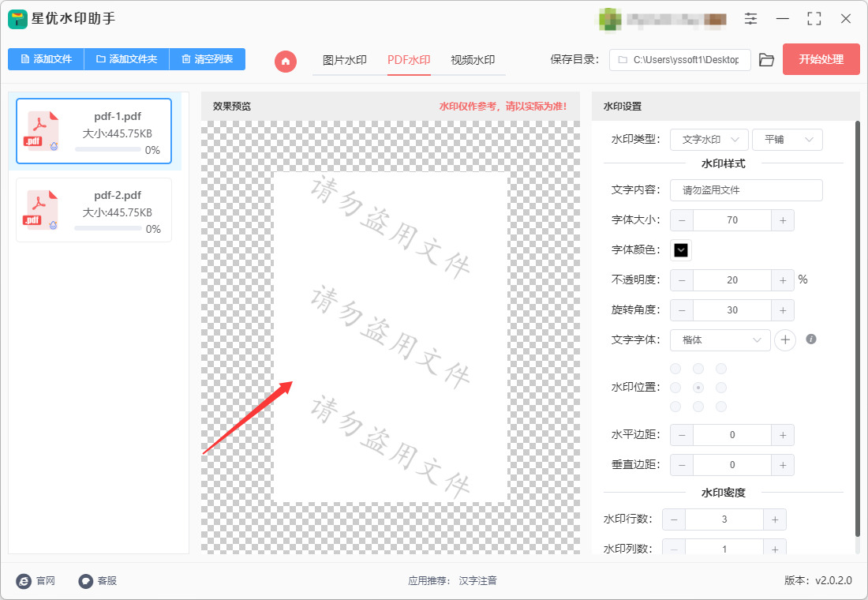Open the save directory folder icon

tap(766, 60)
